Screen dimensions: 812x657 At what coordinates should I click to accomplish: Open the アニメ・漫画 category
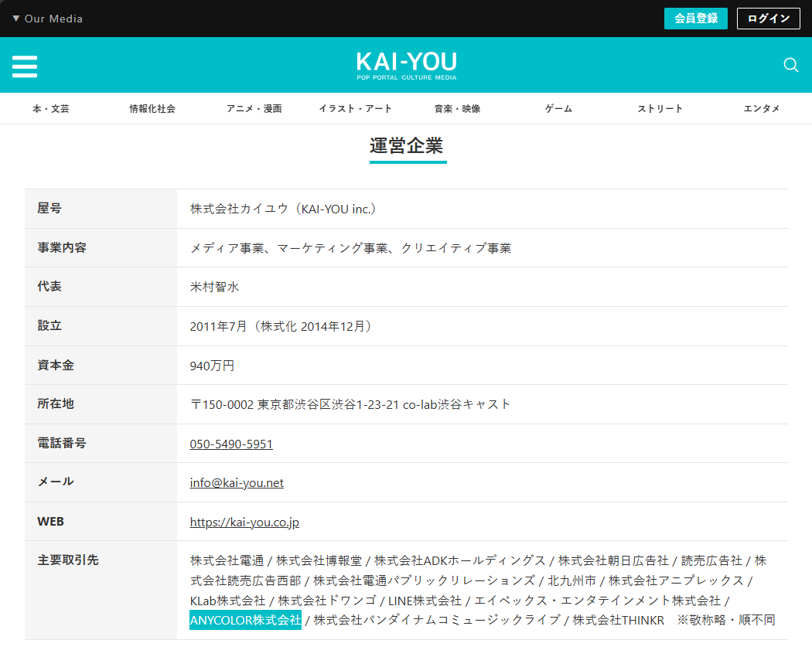pyautogui.click(x=254, y=109)
